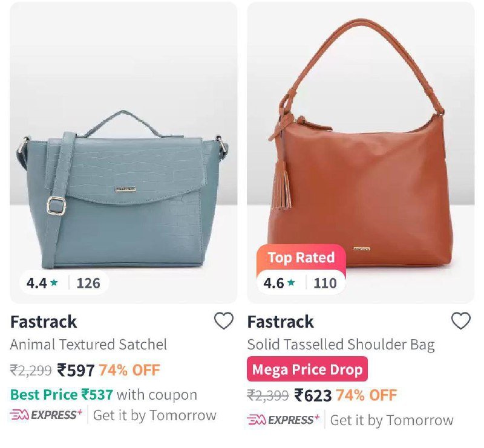Select the Express+ logo under the satchel
This screenshot has height=448, width=484.
47,415
